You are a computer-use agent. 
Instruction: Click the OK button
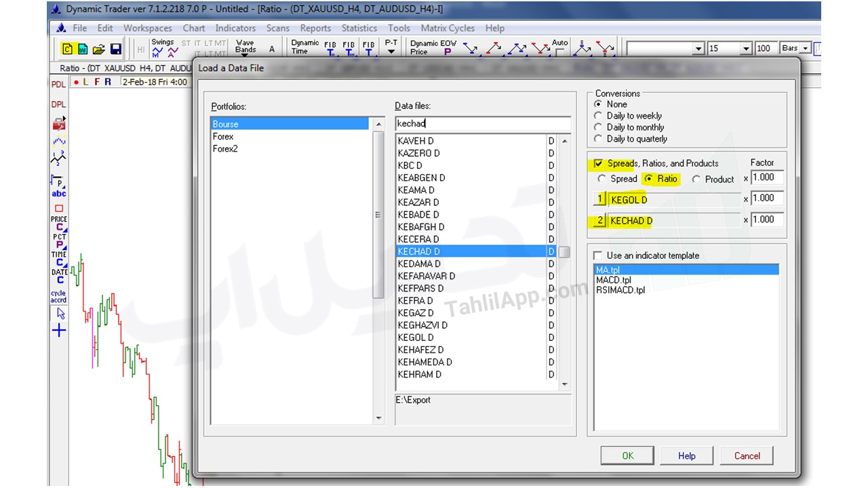[x=628, y=455]
